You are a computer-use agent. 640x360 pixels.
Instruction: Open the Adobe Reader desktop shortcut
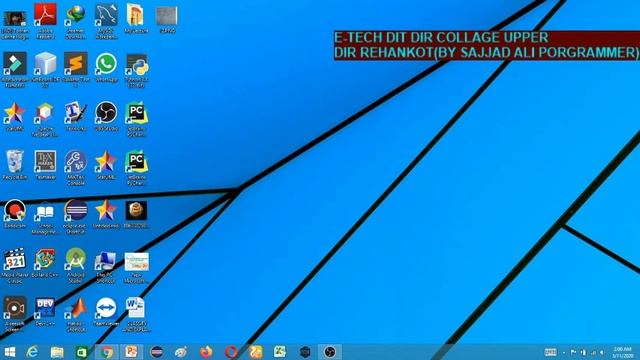45,16
